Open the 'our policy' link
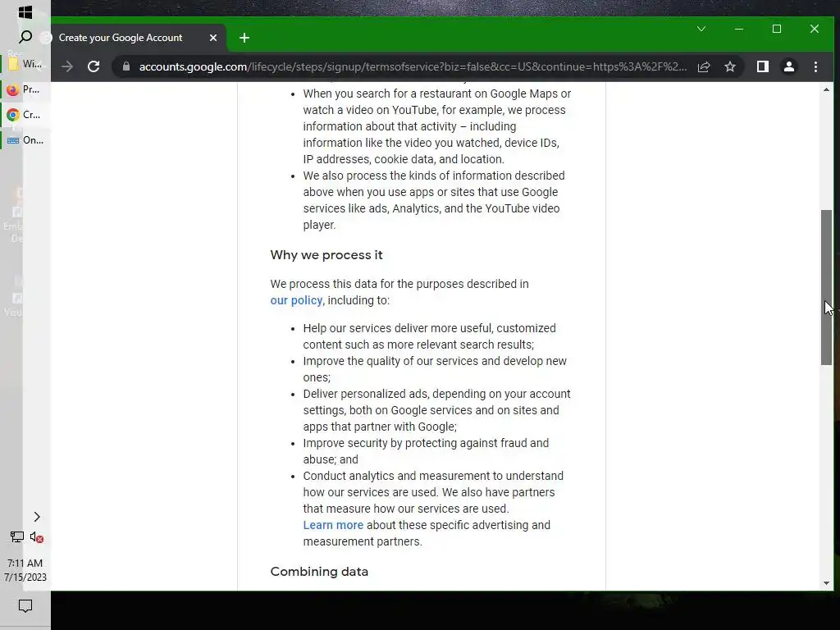 pyautogui.click(x=296, y=300)
